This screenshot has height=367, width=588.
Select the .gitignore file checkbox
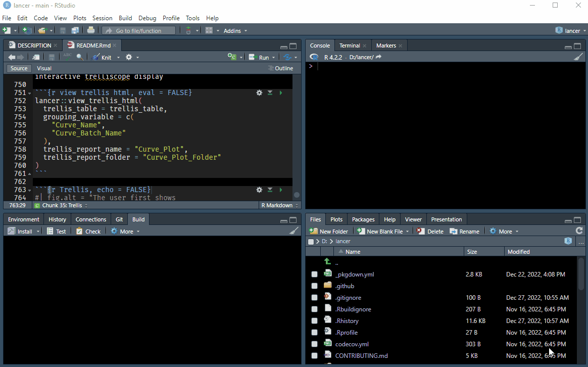314,298
